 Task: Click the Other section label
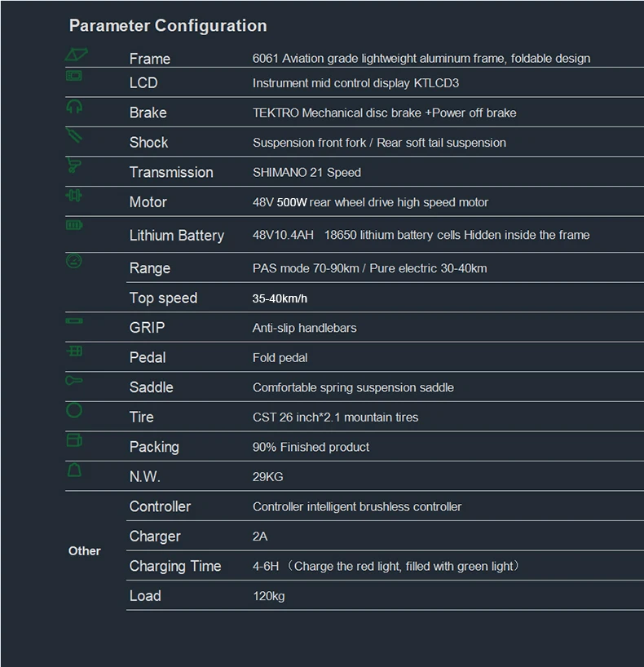pos(85,551)
